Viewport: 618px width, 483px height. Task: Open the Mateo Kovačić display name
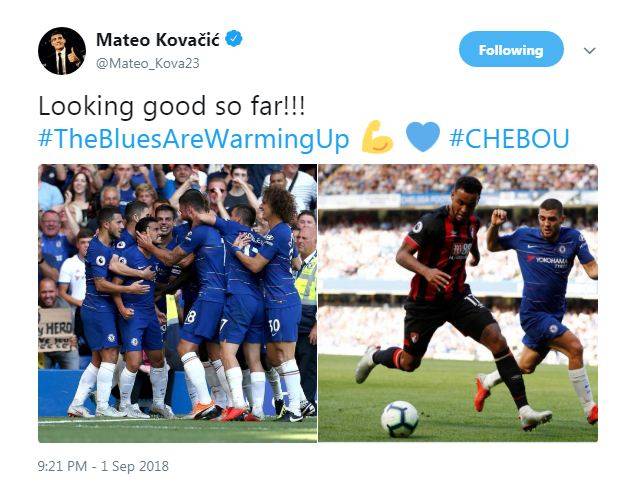157,39
